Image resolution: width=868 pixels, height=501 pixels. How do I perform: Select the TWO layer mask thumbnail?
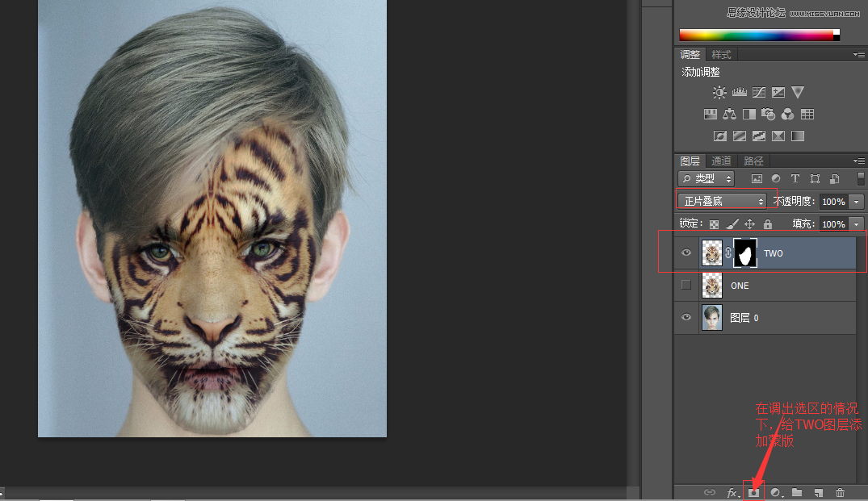(745, 253)
